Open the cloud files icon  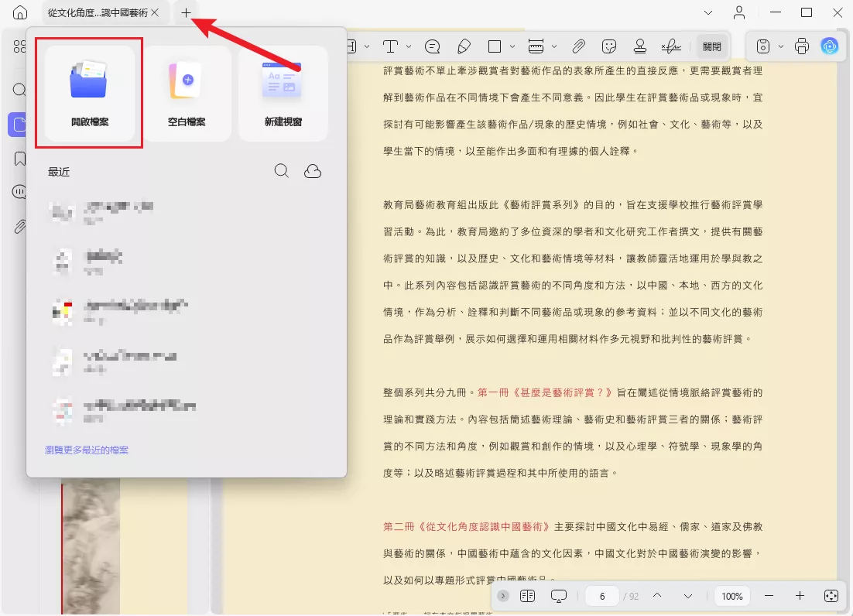click(312, 171)
